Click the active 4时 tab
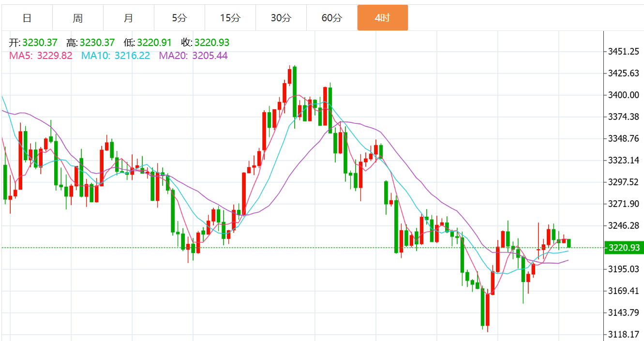Image resolution: width=644 pixels, height=341 pixels. point(383,18)
